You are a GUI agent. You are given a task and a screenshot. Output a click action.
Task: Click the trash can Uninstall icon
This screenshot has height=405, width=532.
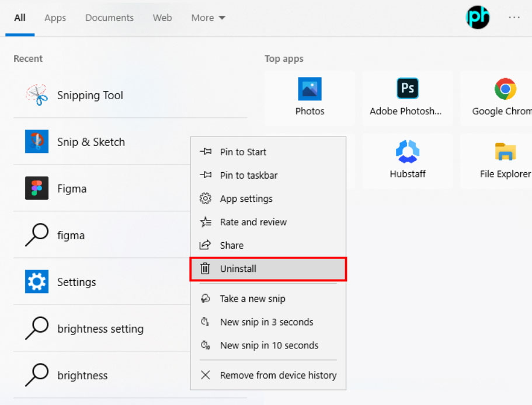(205, 268)
